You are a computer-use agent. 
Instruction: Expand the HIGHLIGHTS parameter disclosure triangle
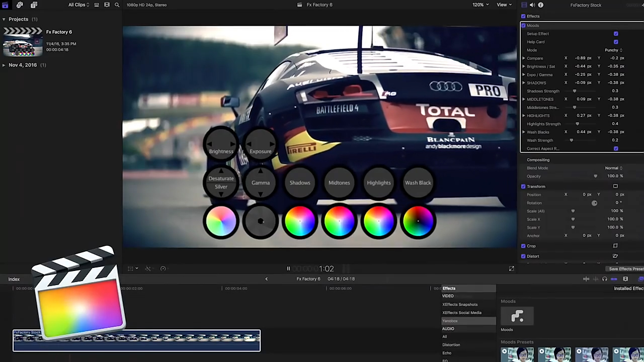tap(524, 116)
